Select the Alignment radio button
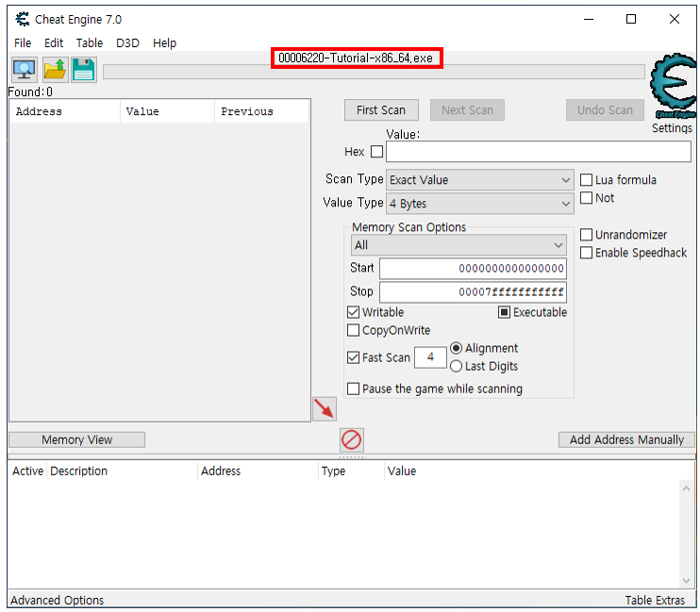The height and width of the screenshot is (612, 700). tap(456, 348)
